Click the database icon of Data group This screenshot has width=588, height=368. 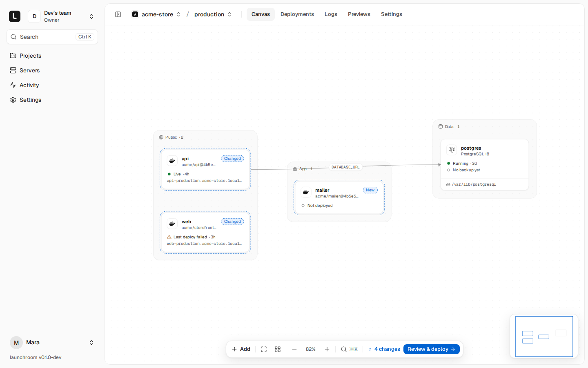coord(441,127)
